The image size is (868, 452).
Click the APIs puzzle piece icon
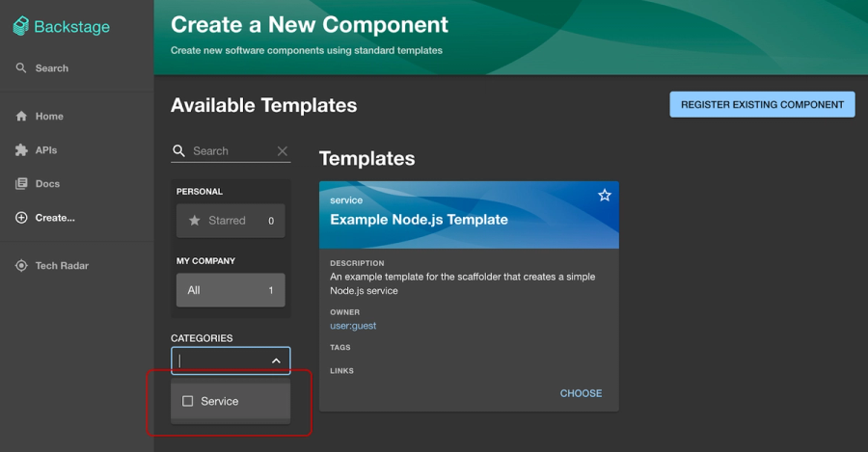point(21,150)
